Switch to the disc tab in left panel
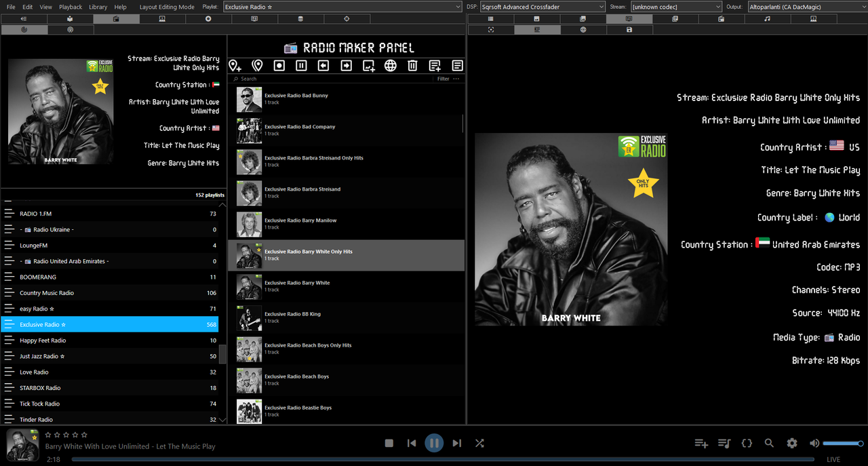The width and height of the screenshot is (868, 466). pyautogui.click(x=208, y=19)
